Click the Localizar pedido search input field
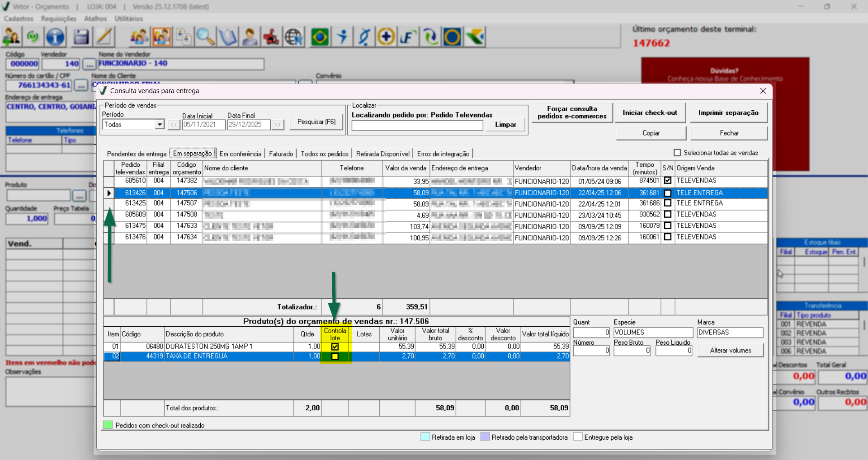The height and width of the screenshot is (460, 868). pos(417,125)
